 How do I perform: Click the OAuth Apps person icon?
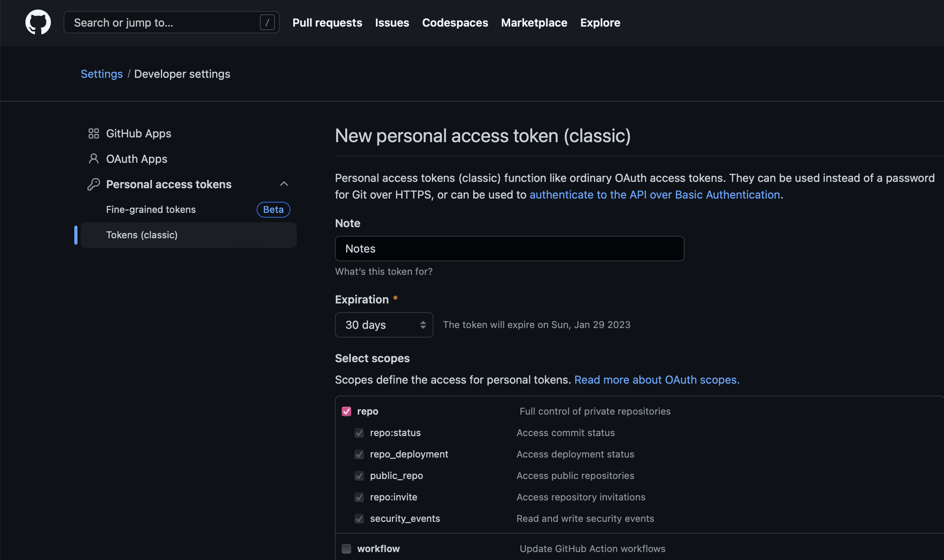point(93,159)
